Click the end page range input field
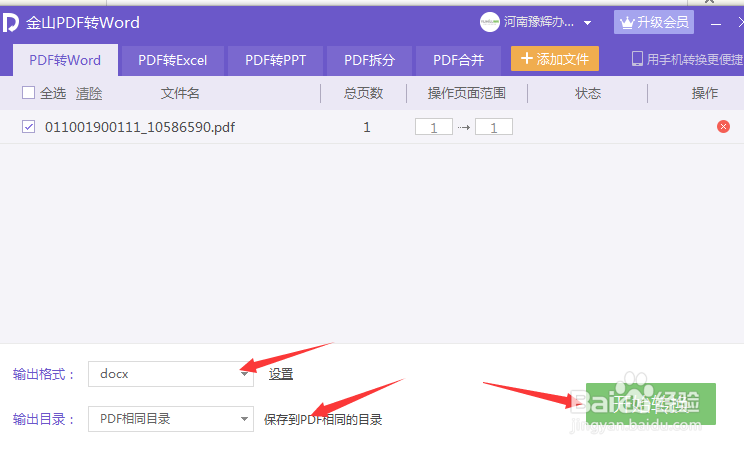The height and width of the screenshot is (451, 744). click(493, 127)
